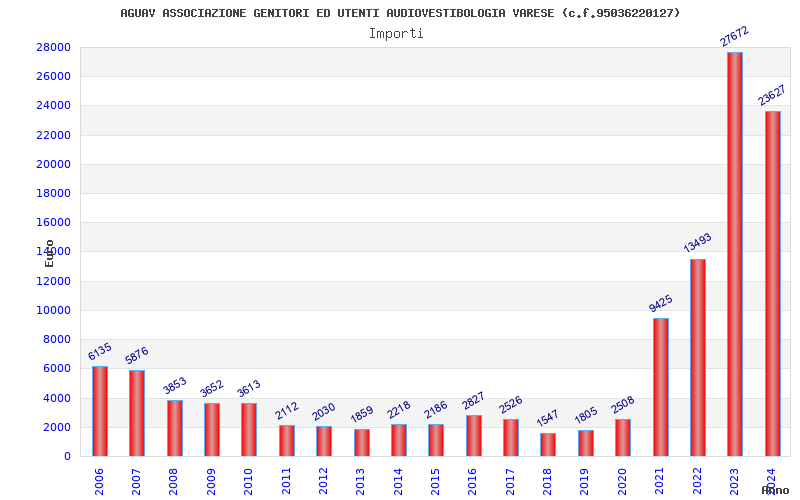Click the 2016 bar in the chart
Screen dimensions: 800x500
pyautogui.click(x=473, y=436)
